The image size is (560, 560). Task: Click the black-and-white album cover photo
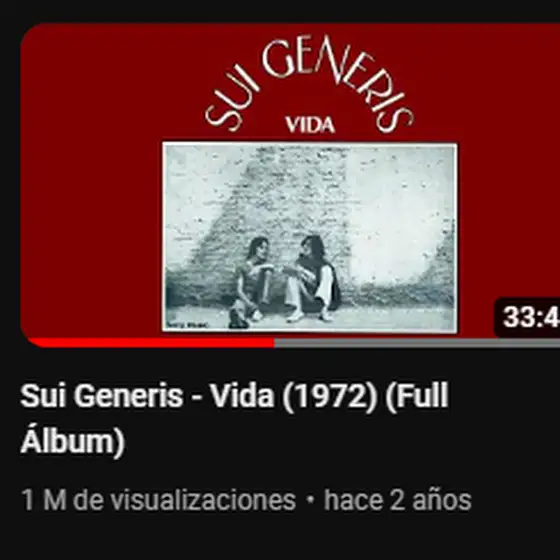coord(310,237)
